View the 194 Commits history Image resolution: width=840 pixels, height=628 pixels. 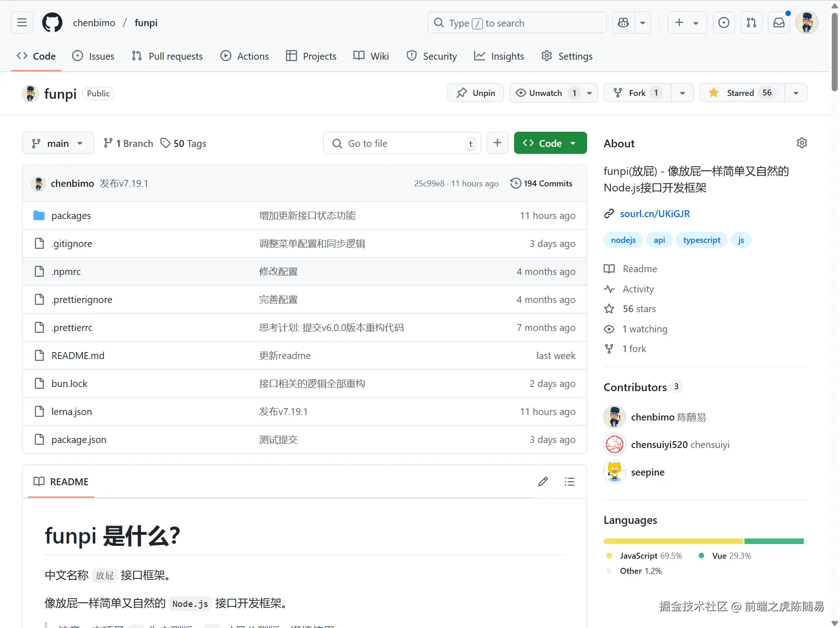pos(542,184)
